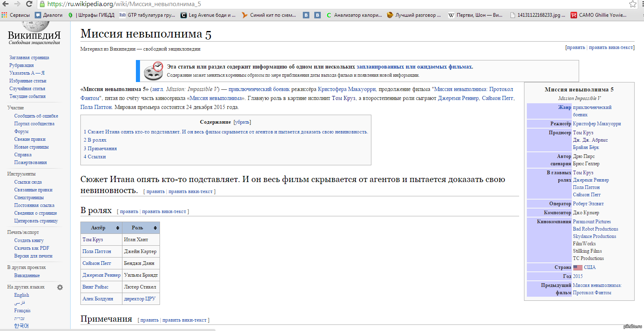Open Bad Robot Productions link
This screenshot has width=644, height=331.
click(x=595, y=229)
